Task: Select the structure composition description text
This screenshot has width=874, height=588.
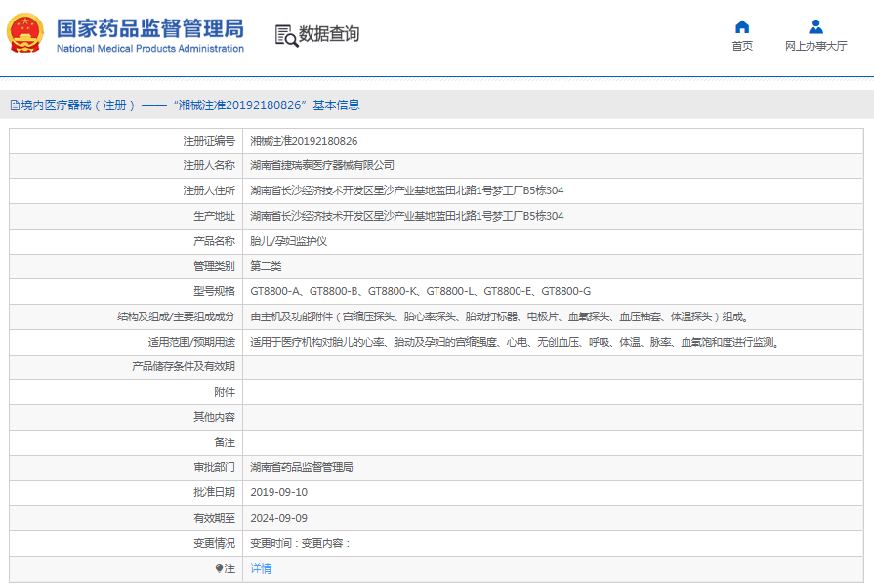Action: tap(500, 316)
